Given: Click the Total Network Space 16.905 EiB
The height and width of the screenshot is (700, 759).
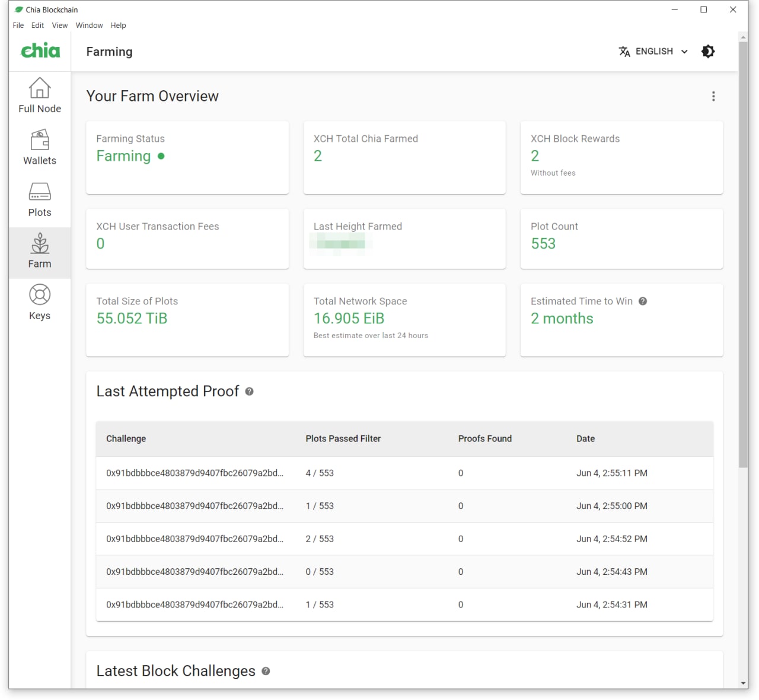Looking at the screenshot, I should coord(349,319).
